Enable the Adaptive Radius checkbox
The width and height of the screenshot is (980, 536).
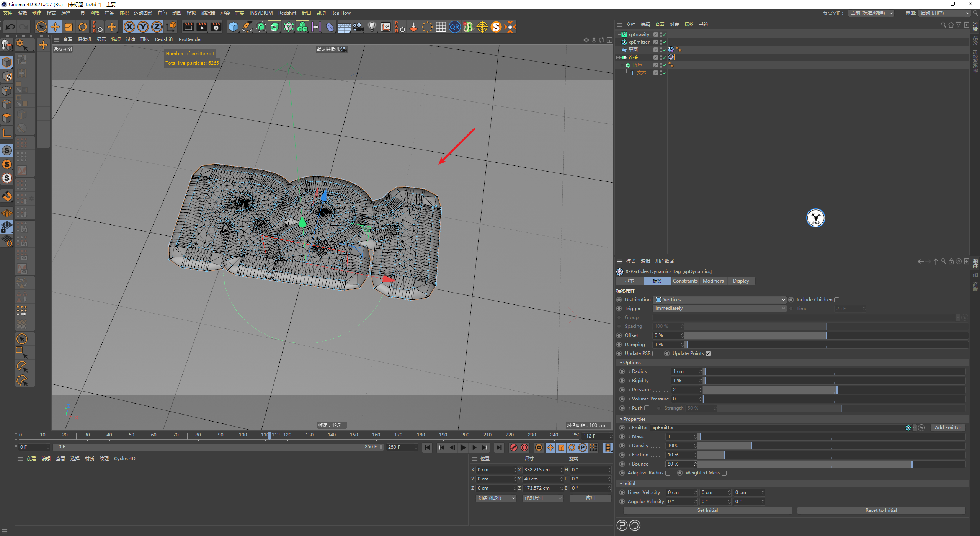tap(668, 473)
